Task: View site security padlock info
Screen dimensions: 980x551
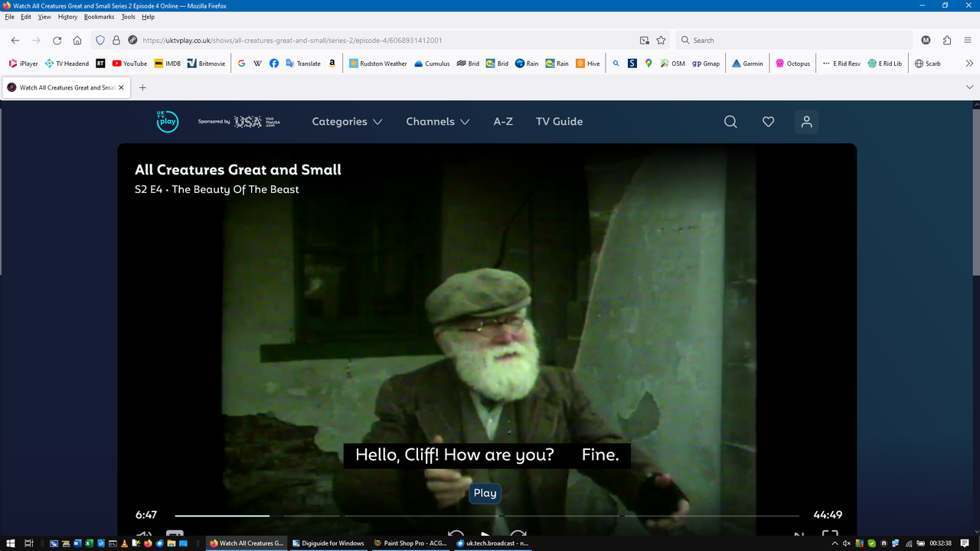Action: pyautogui.click(x=116, y=41)
